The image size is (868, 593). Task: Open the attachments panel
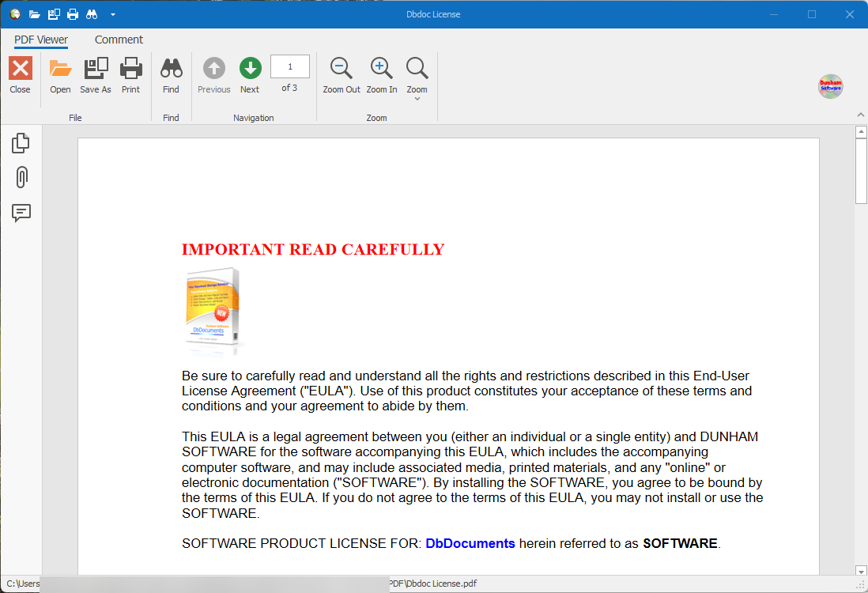pos(21,177)
